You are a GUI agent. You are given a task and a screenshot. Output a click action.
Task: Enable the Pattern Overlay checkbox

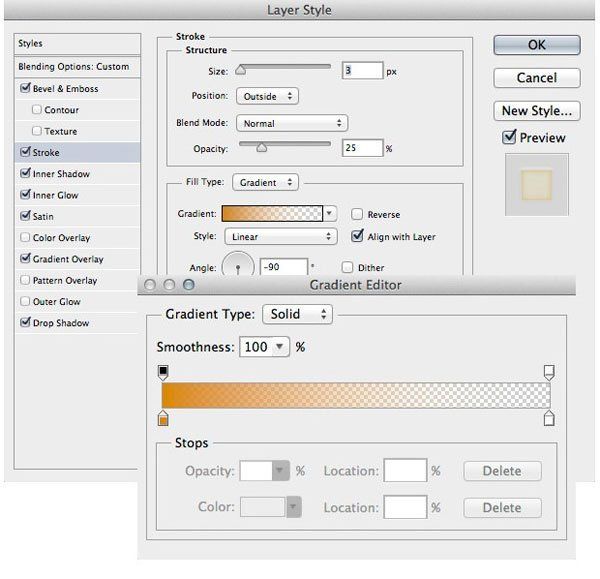(25, 280)
